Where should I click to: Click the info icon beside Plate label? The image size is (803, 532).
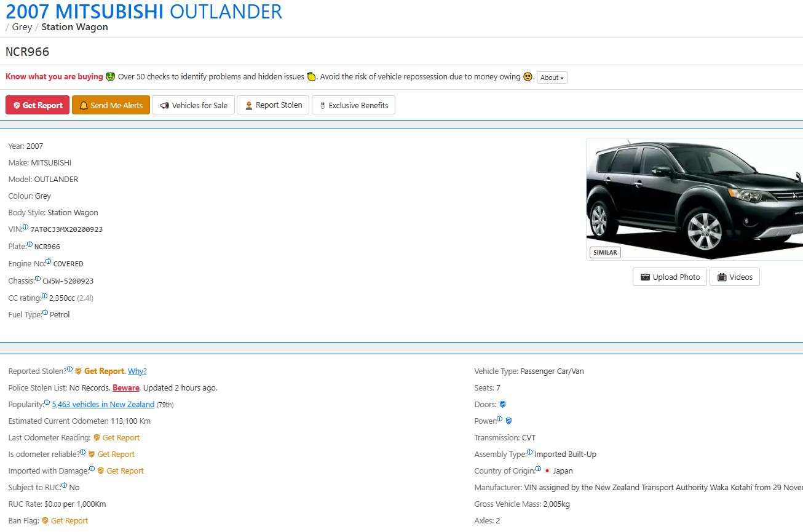point(30,244)
